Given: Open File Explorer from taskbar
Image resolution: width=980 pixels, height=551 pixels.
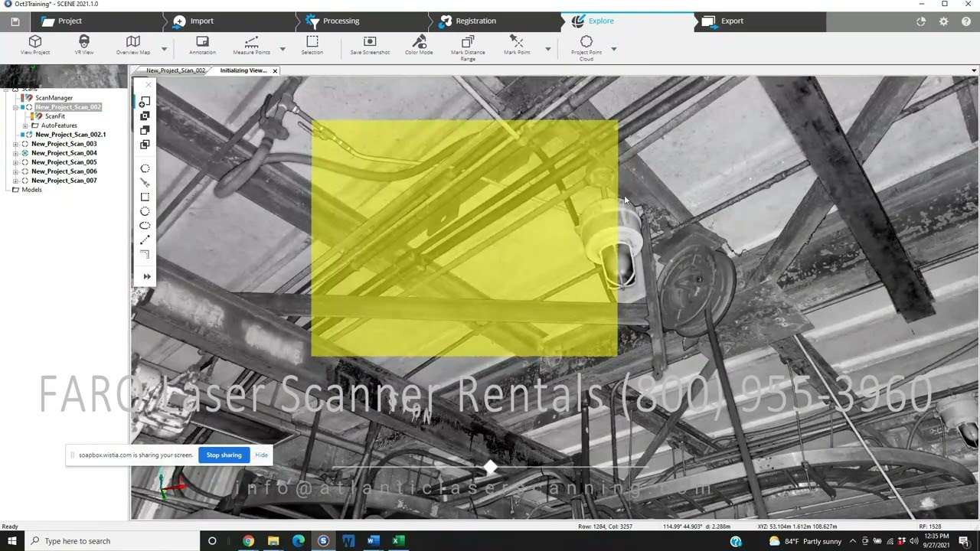Looking at the screenshot, I should coord(273,541).
